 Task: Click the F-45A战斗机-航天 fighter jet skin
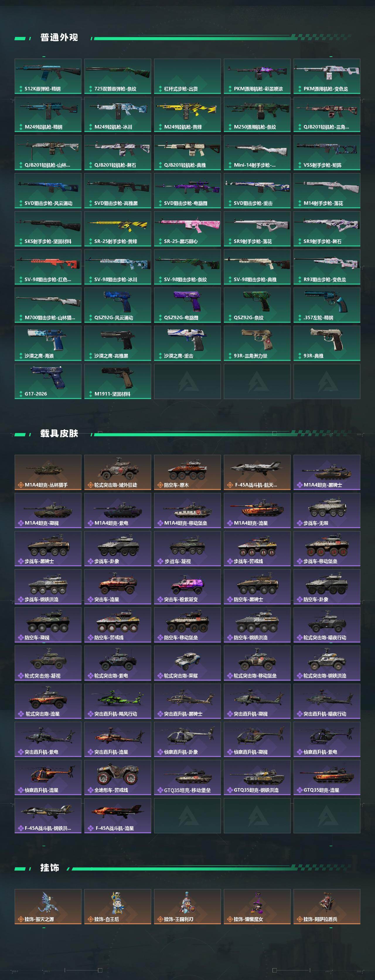[x=257, y=472]
